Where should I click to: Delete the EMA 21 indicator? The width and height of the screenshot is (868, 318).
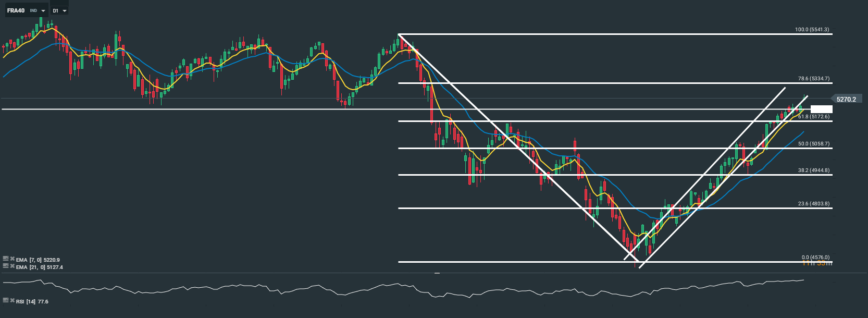point(12,266)
